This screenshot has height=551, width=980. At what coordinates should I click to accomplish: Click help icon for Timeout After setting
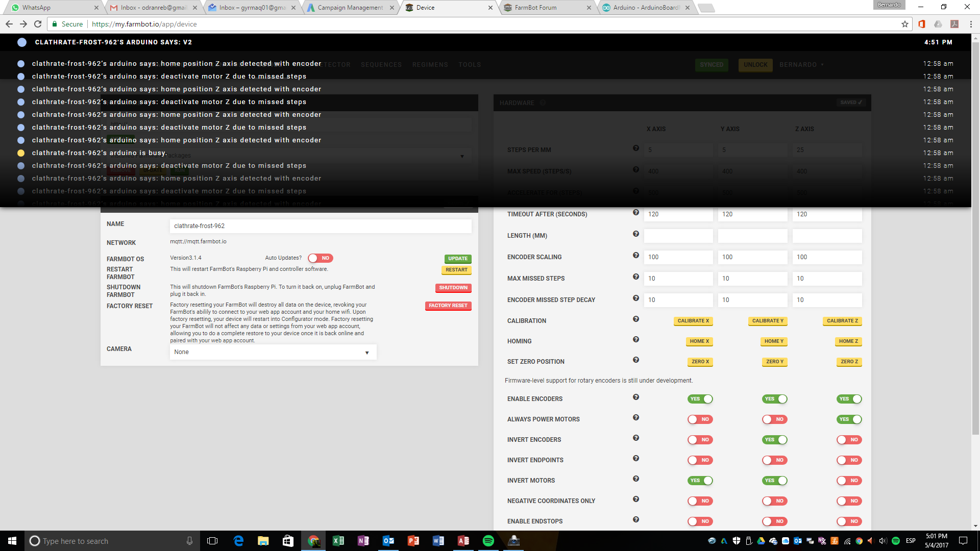(636, 212)
